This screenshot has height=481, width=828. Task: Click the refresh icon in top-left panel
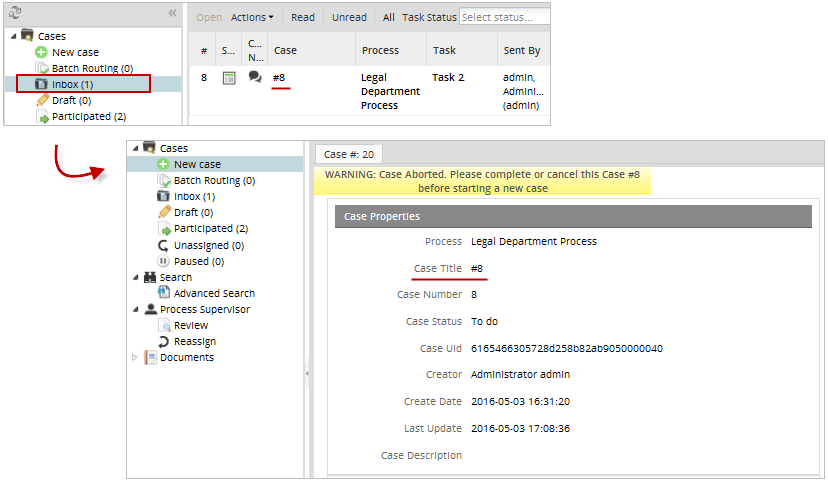point(13,14)
